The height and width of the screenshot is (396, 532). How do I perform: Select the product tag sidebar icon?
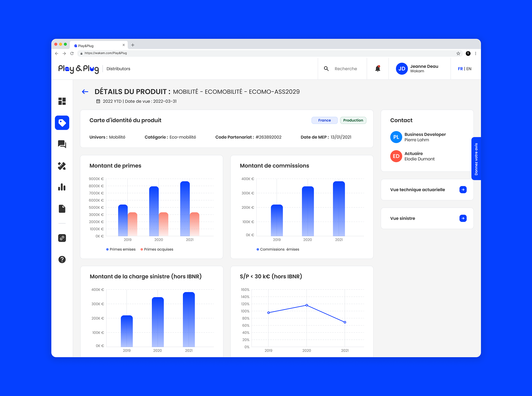click(62, 123)
